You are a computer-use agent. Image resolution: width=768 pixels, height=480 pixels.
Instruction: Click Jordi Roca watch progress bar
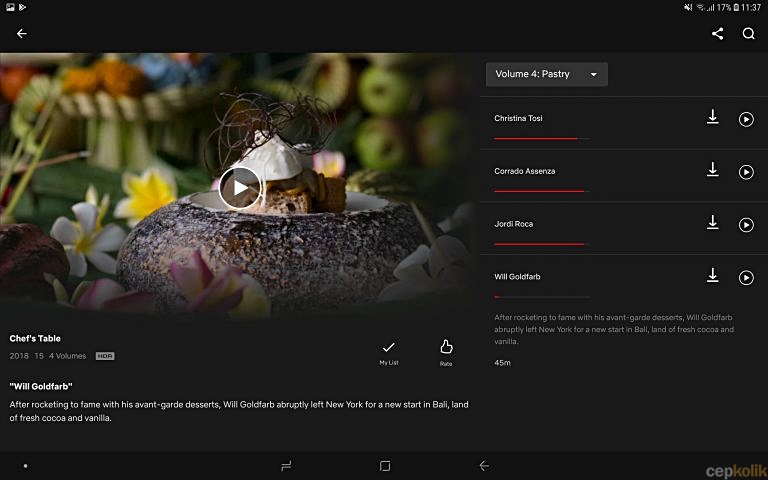tap(542, 244)
